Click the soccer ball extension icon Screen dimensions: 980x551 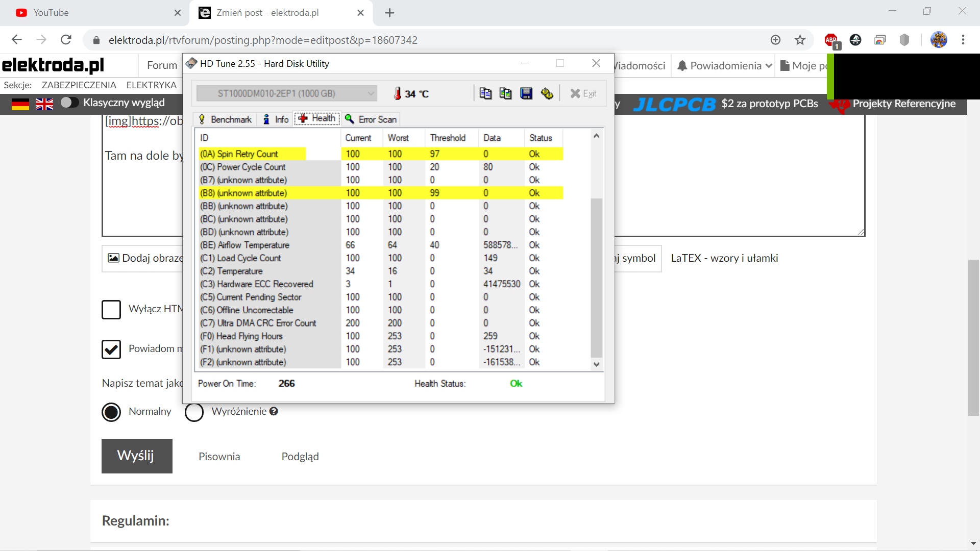855,40
